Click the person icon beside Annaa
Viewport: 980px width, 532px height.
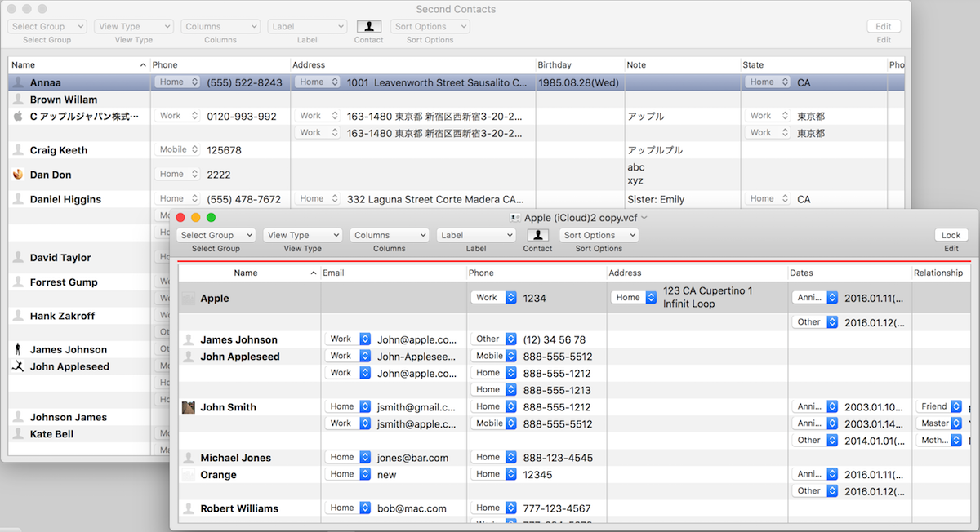tap(18, 82)
